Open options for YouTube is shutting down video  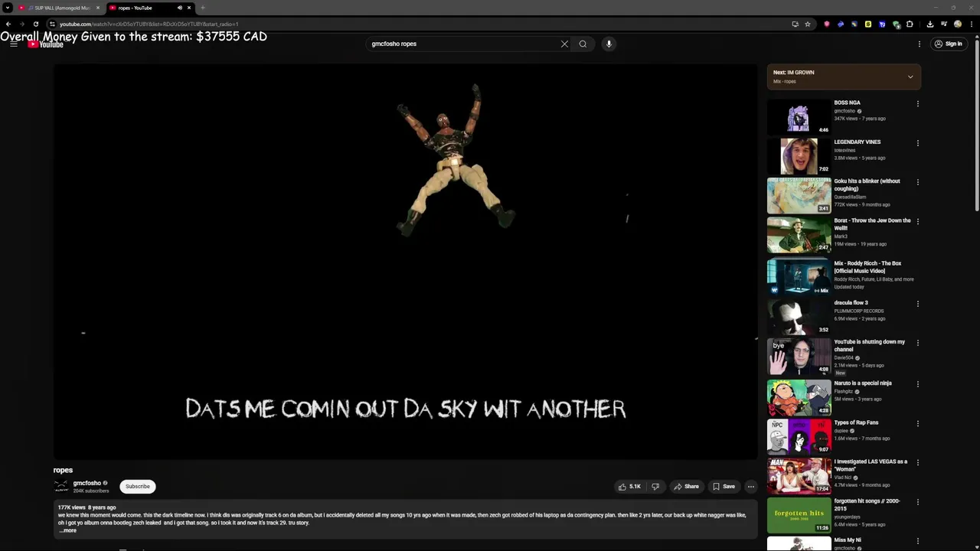(x=918, y=343)
